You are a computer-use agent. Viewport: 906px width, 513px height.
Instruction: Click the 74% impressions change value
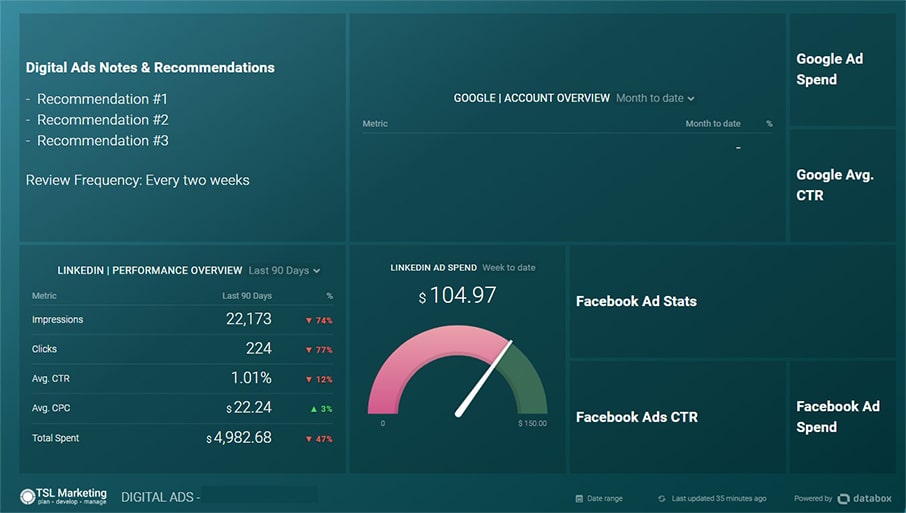pyautogui.click(x=324, y=321)
